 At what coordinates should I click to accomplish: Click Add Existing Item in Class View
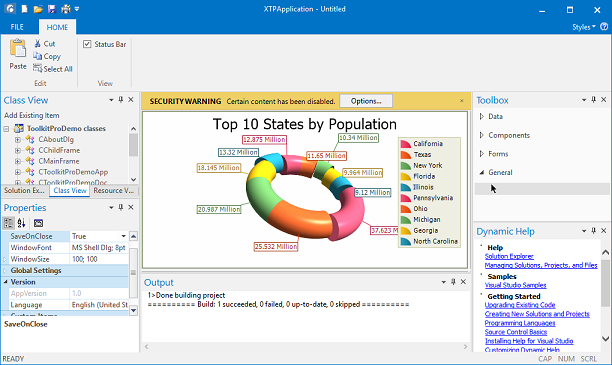coord(32,116)
